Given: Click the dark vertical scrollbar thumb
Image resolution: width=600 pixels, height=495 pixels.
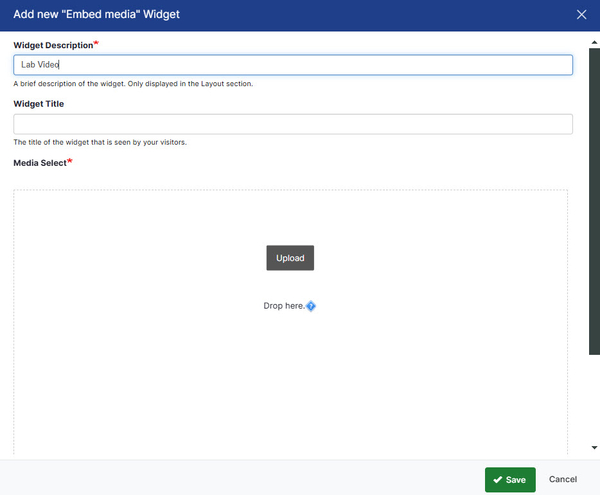Looking at the screenshot, I should 594,200.
